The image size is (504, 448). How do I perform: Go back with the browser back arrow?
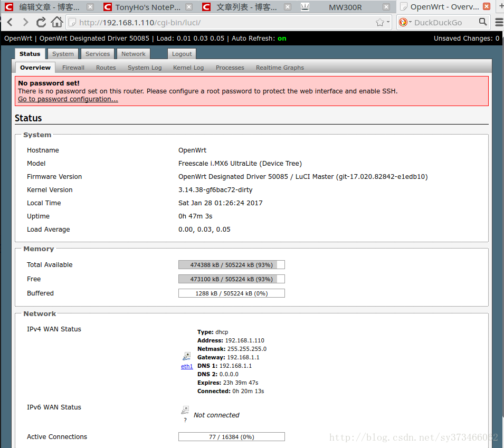[9, 22]
